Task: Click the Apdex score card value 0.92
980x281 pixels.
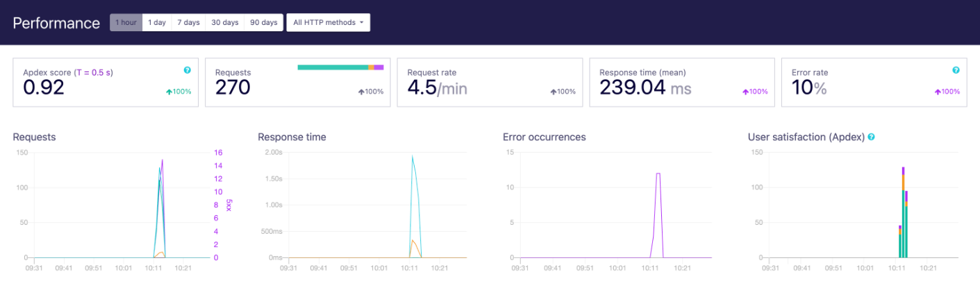Action: [44, 88]
